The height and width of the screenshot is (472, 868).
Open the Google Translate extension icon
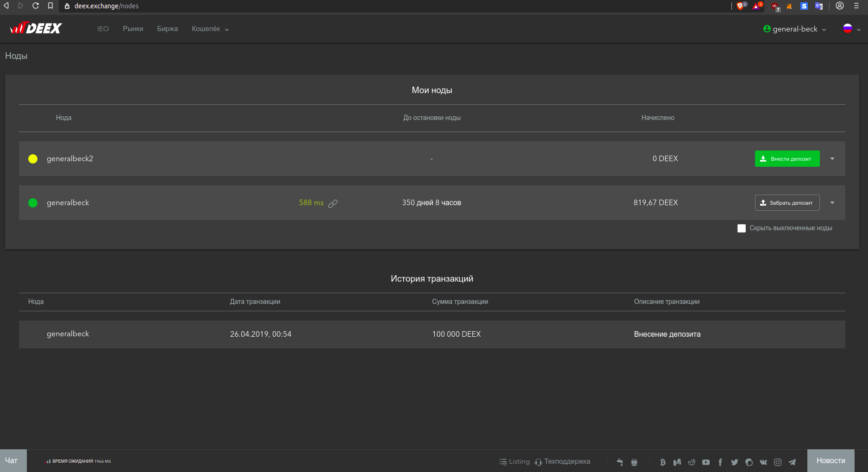point(819,6)
